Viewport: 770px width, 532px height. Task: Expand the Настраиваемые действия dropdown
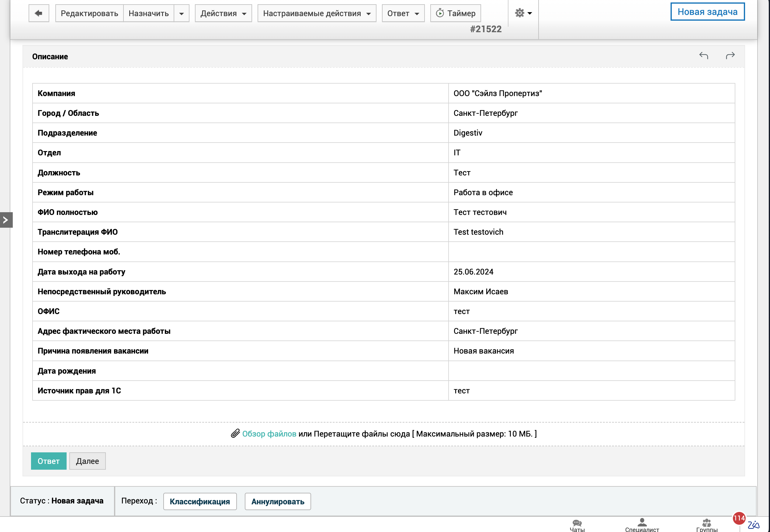point(317,13)
